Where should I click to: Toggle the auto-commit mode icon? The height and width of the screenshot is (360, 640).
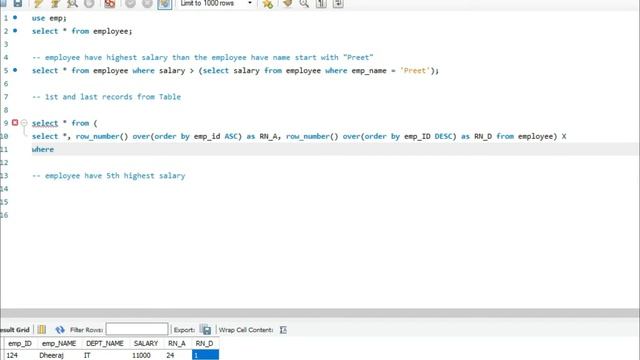click(x=164, y=4)
